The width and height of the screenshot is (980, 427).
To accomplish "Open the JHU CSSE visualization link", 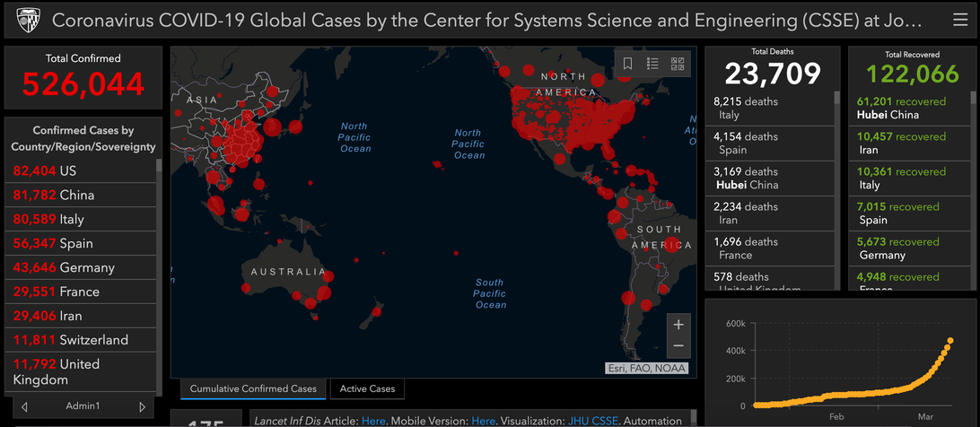I will coord(591,421).
